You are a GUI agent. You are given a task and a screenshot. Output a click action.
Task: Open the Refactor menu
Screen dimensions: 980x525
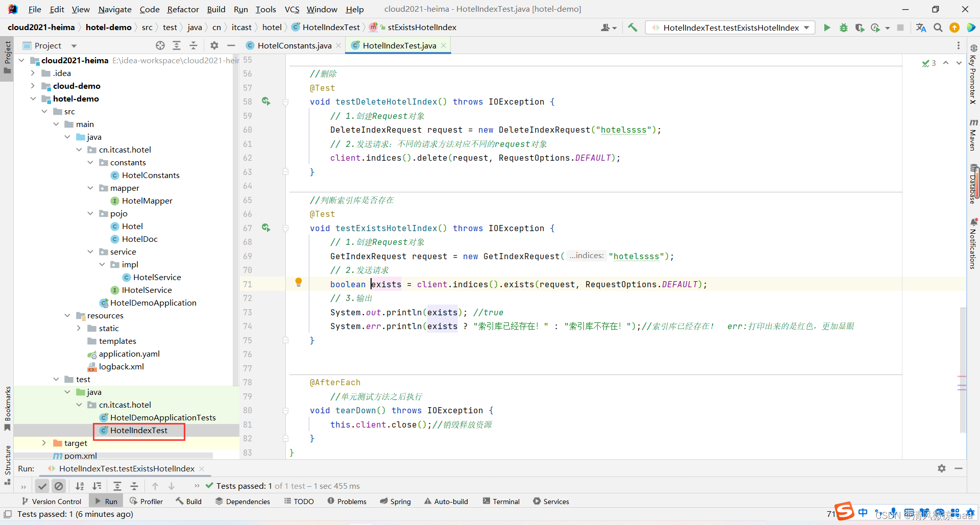click(x=183, y=9)
